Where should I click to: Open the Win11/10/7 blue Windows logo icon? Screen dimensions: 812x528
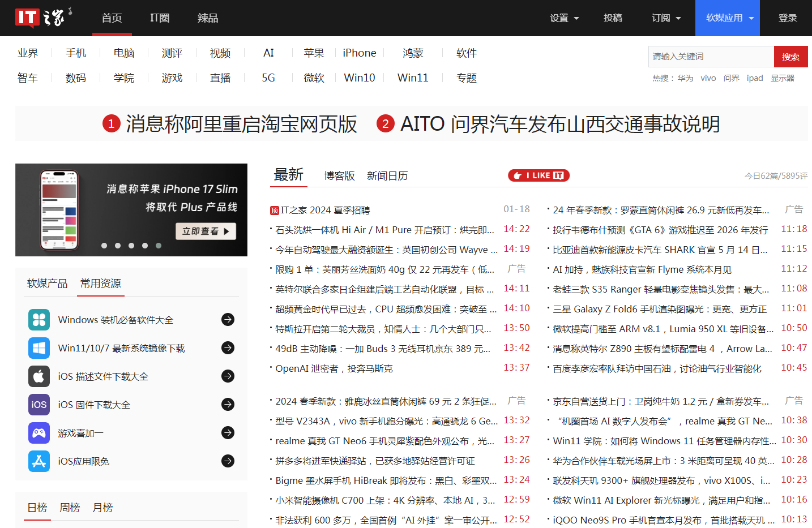[39, 348]
